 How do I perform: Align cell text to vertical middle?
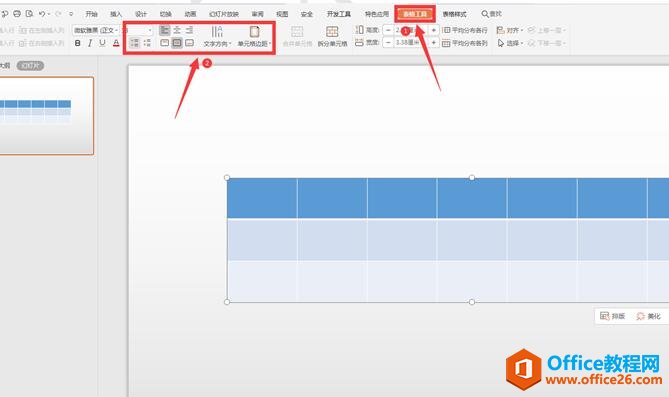[177, 43]
